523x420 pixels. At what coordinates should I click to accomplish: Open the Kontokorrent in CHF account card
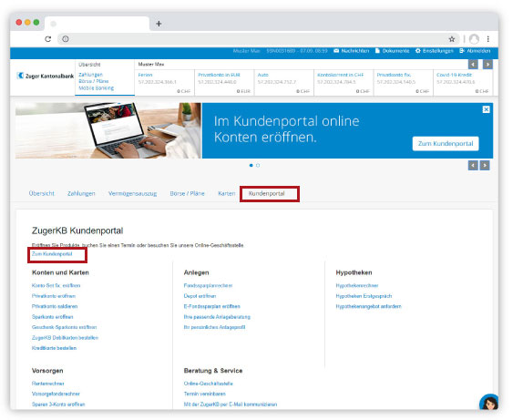point(344,82)
